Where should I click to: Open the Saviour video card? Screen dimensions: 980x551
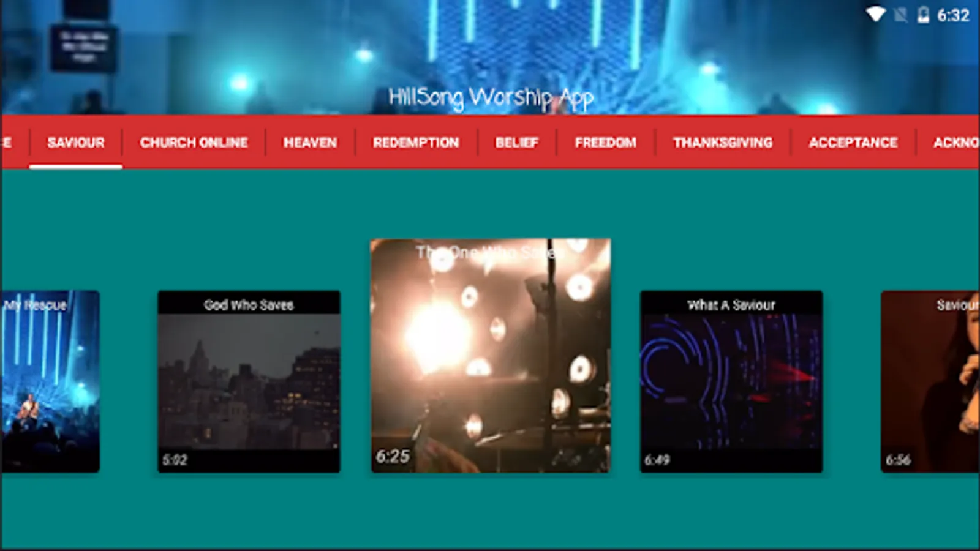click(x=930, y=381)
